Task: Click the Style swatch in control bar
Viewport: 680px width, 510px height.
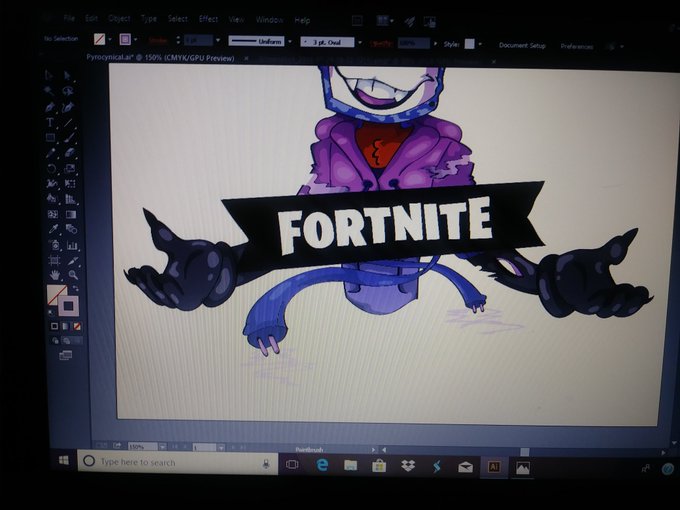Action: tap(470, 44)
